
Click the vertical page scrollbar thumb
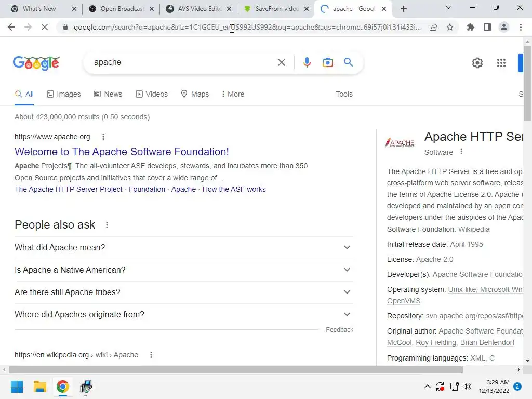click(527, 83)
